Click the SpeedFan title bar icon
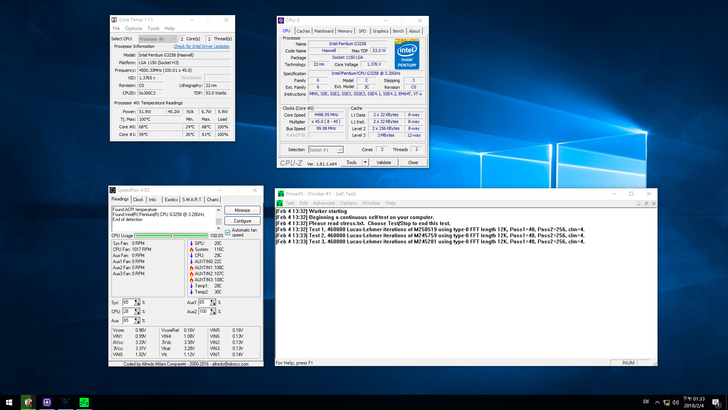This screenshot has width=728, height=410. 113,190
